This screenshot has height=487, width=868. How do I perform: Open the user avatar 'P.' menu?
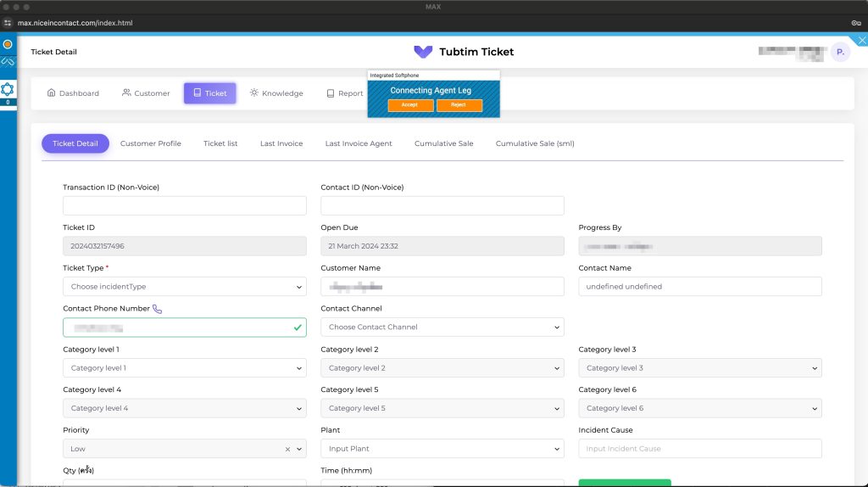coord(839,52)
